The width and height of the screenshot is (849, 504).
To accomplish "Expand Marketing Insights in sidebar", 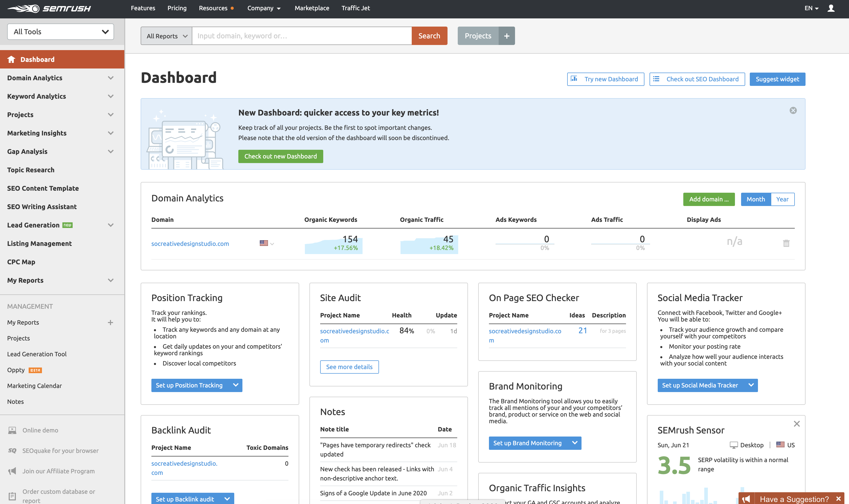I will (x=110, y=133).
